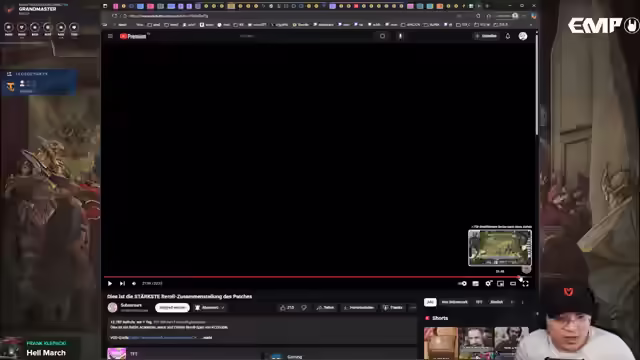Click the Herunterladen download button
640x360 pixels.
(359, 307)
